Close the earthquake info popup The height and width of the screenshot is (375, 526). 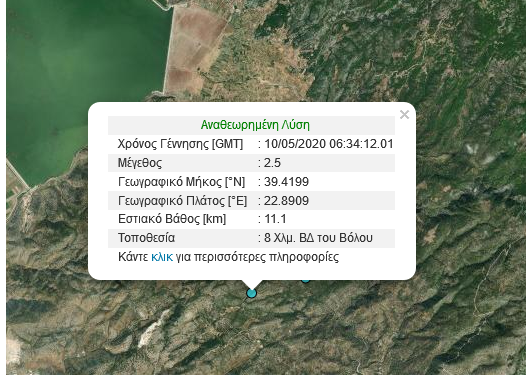(404, 115)
